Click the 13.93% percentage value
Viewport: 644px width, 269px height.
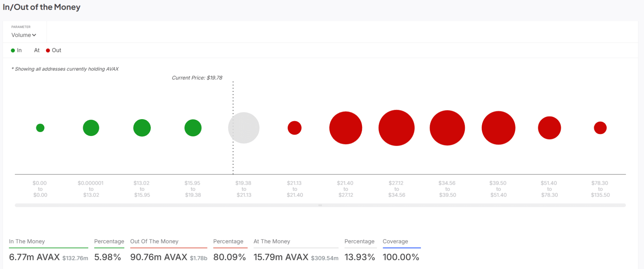[x=360, y=257]
